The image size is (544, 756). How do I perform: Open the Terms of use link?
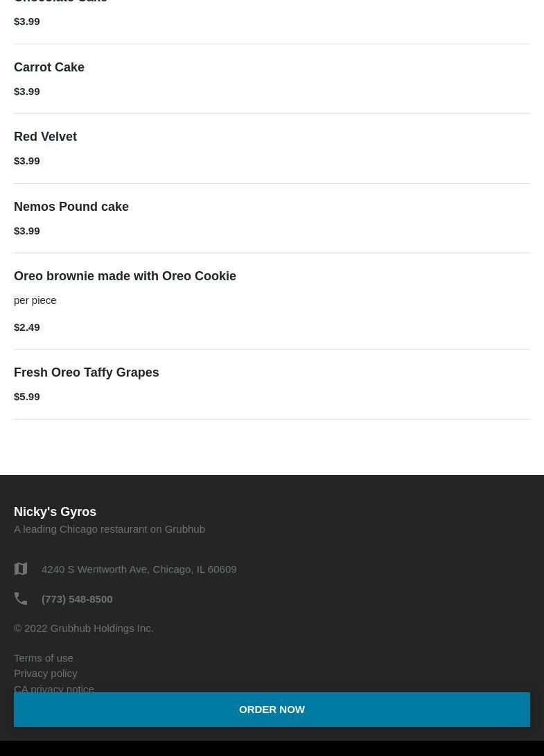click(44, 658)
